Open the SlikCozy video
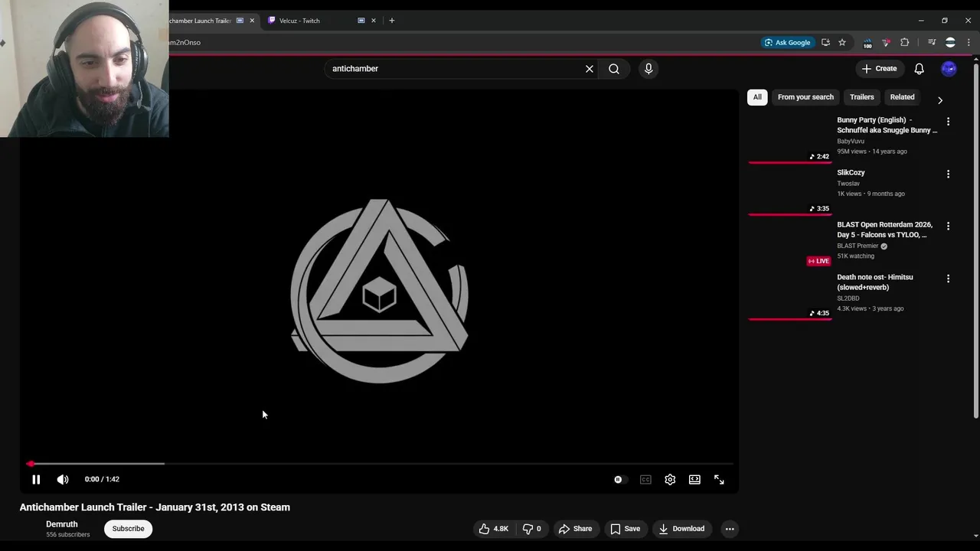This screenshot has height=551, width=980. [x=851, y=173]
